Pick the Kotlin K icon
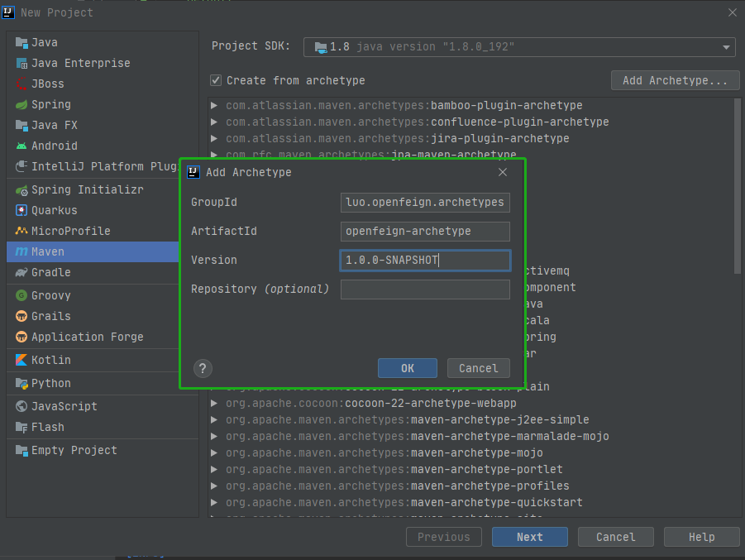 pyautogui.click(x=21, y=361)
